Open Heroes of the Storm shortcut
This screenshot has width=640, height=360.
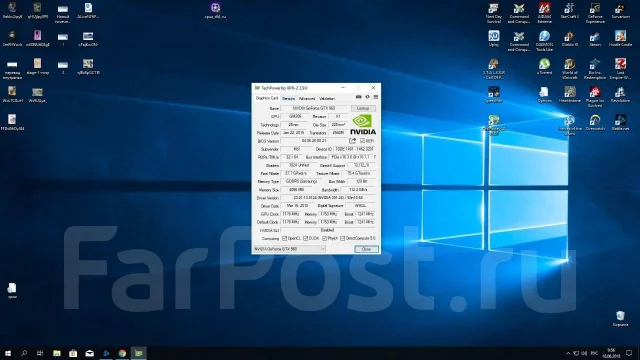[x=569, y=124]
